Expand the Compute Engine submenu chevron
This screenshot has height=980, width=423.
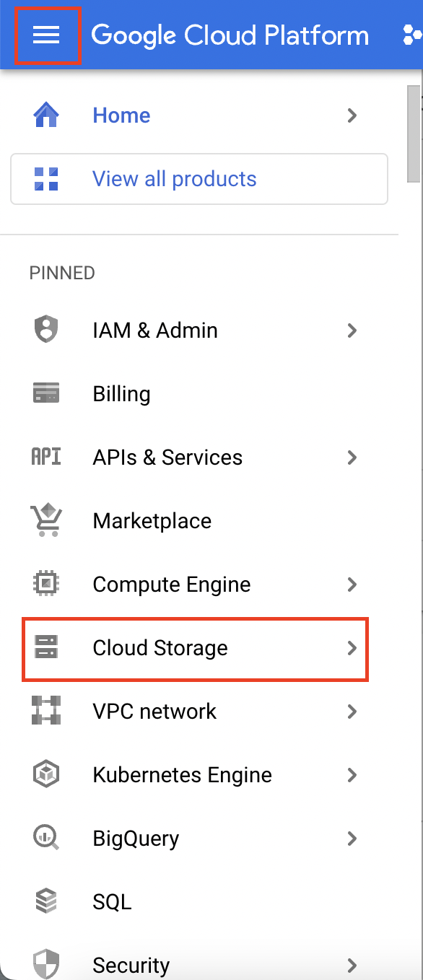coord(352,585)
